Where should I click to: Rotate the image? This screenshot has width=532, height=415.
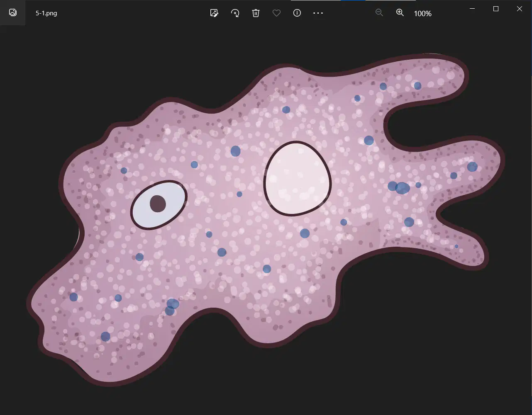click(235, 13)
